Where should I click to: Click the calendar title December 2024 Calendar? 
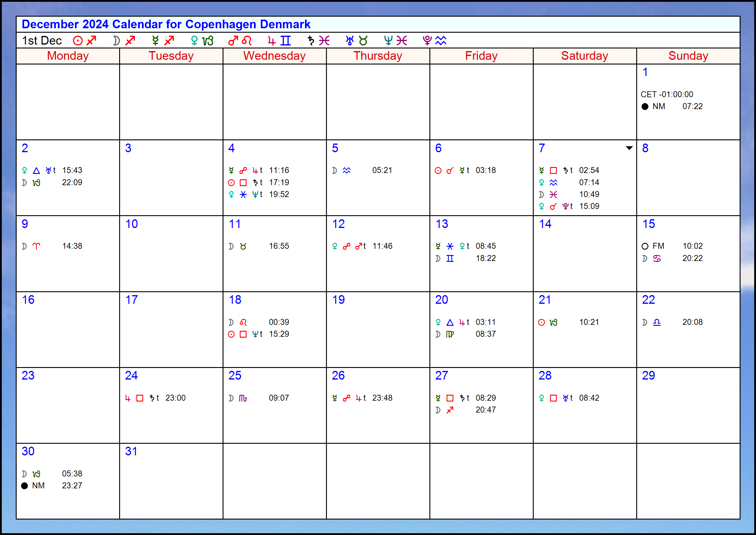tap(166, 24)
